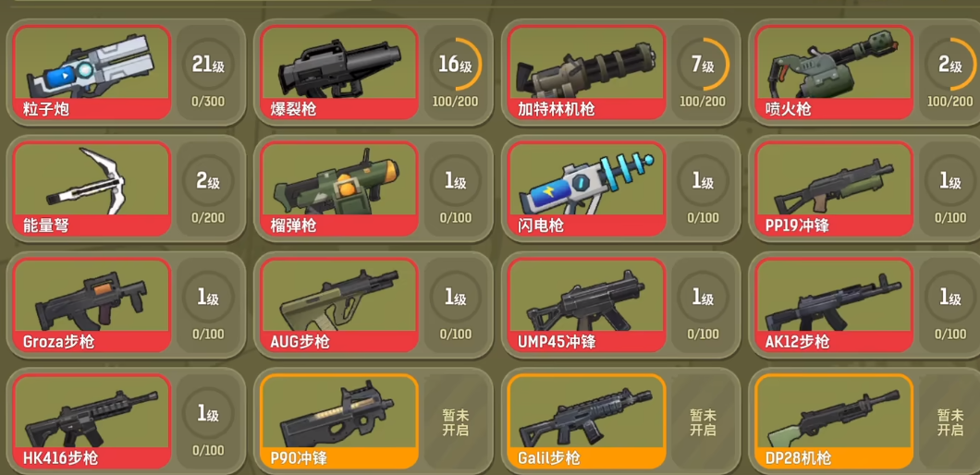Open the HK416步枪 rifle card

coord(92,421)
